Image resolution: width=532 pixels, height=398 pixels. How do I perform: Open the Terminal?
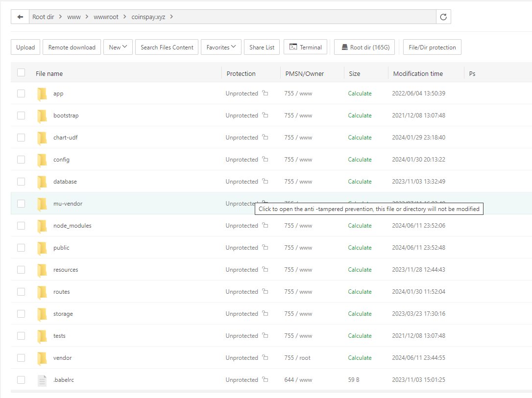305,47
